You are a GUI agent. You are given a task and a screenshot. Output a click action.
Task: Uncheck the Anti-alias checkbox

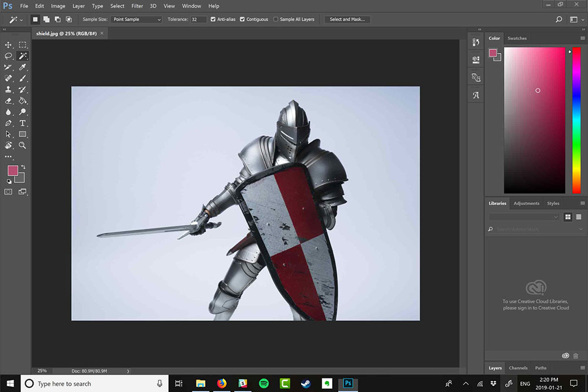point(213,19)
